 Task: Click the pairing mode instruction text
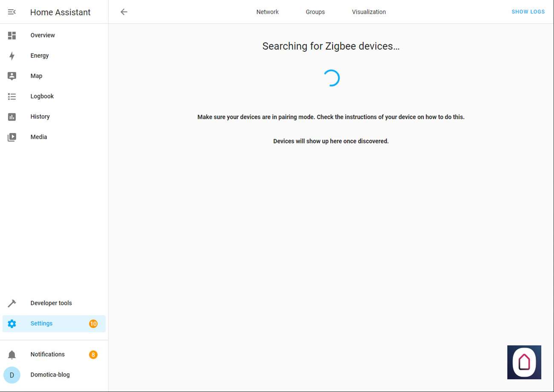[x=331, y=117]
